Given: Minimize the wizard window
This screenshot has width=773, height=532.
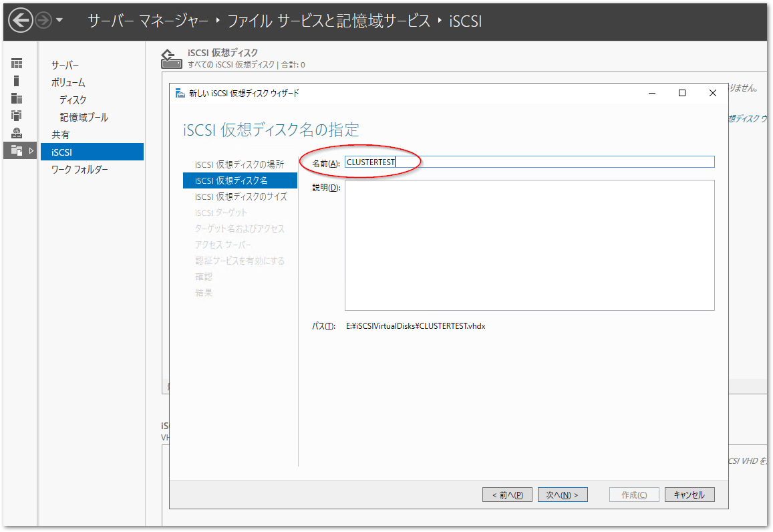Looking at the screenshot, I should (651, 93).
